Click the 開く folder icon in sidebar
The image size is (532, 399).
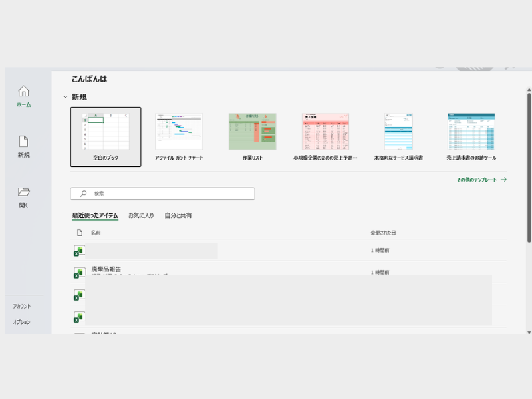coord(23,192)
